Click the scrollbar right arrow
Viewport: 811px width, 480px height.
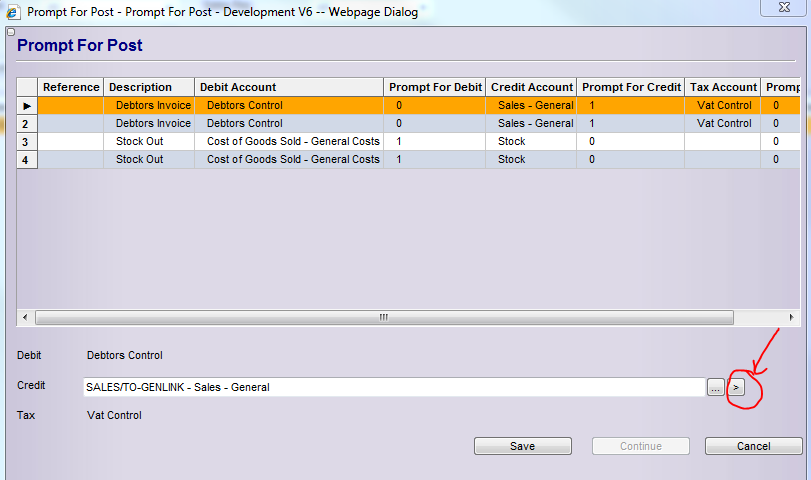tap(792, 317)
